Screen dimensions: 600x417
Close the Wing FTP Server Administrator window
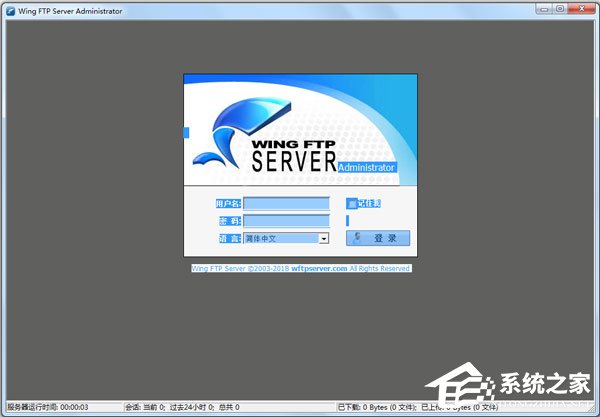pos(581,9)
